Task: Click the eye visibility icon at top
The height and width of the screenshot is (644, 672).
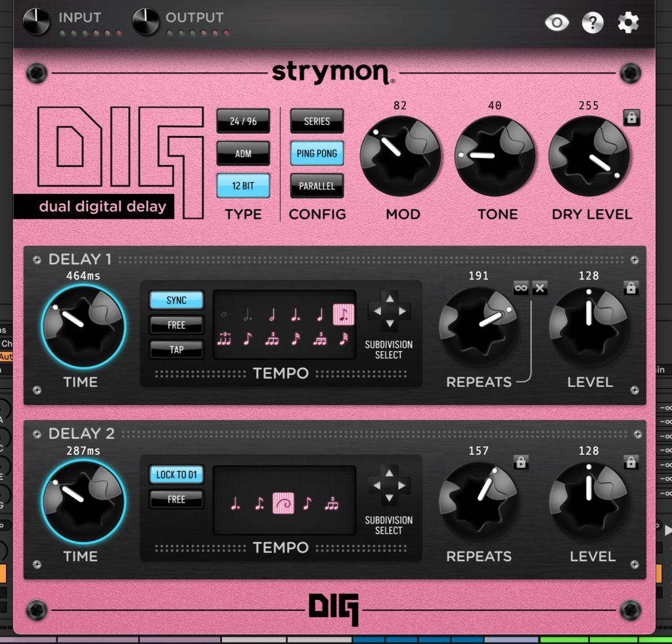Action: pos(557,23)
